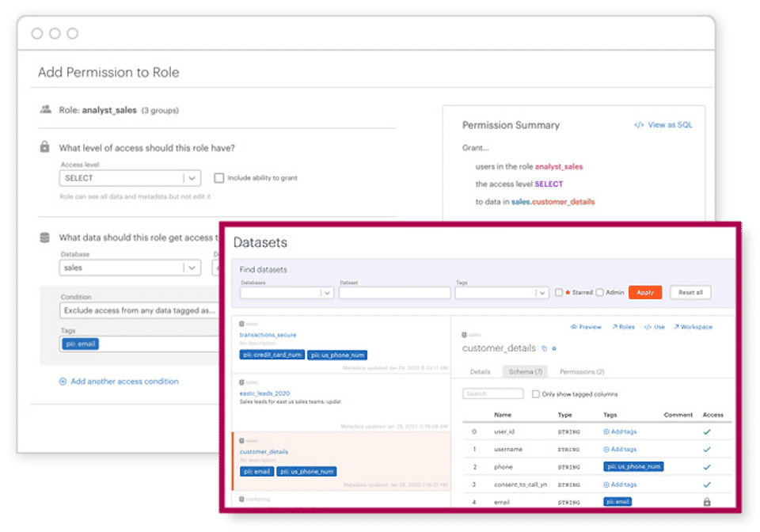Click the lock icon beside access level question
This screenshot has height=532, width=760.
pyautogui.click(x=44, y=146)
